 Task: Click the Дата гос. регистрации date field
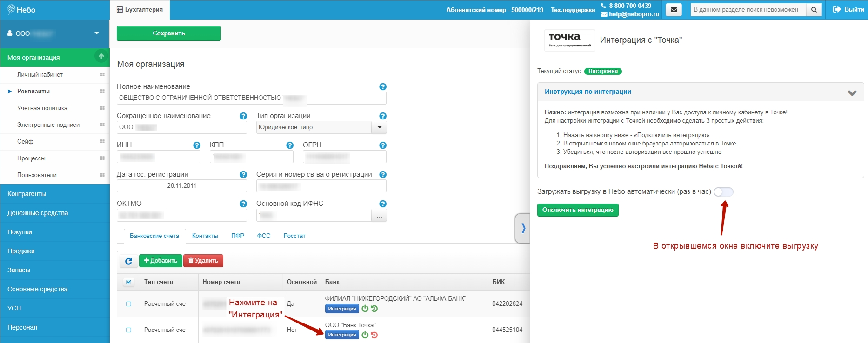click(x=182, y=186)
